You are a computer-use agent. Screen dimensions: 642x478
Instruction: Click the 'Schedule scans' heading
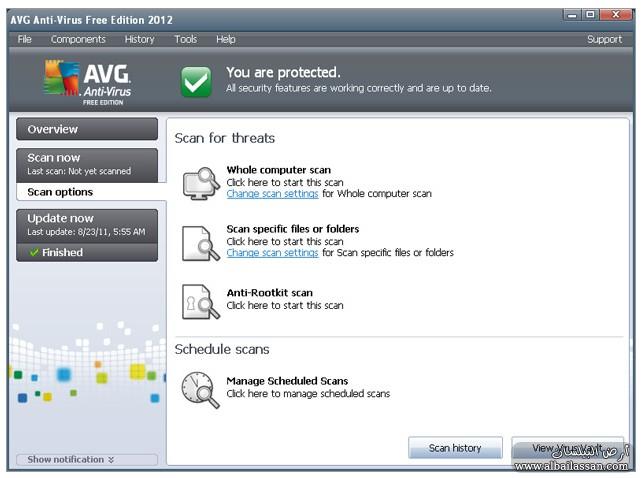click(x=222, y=349)
